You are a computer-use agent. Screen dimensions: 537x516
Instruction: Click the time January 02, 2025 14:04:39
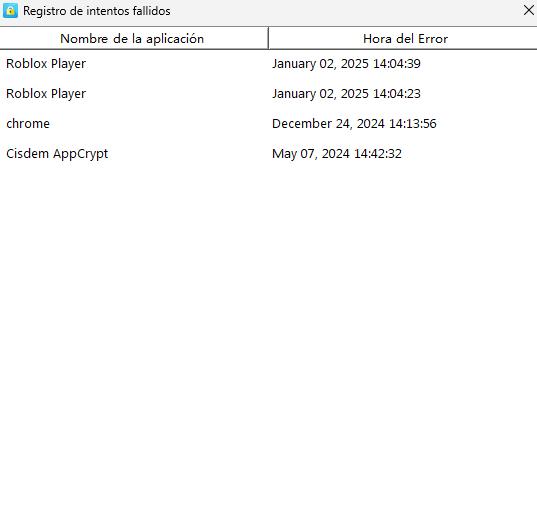346,64
